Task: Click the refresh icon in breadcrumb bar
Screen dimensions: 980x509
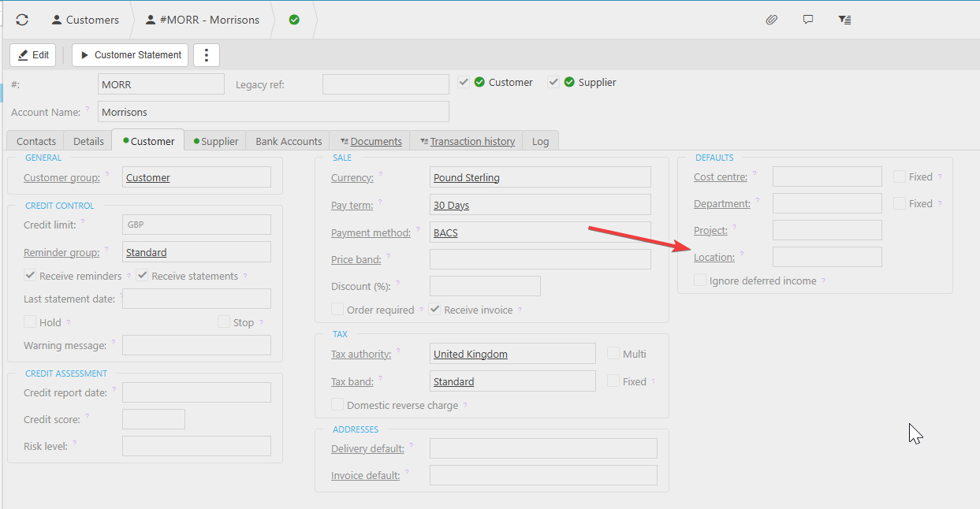Action: (22, 20)
